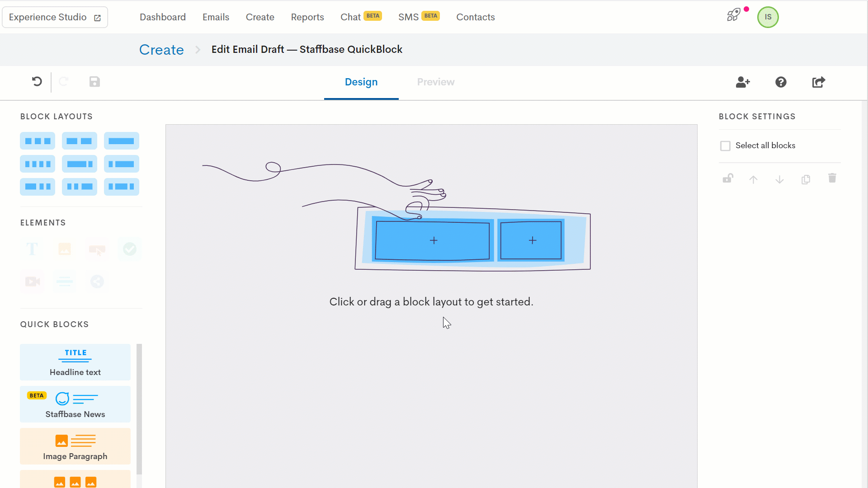Click the move block down arrow
Viewport: 868px width, 488px height.
[x=779, y=179]
